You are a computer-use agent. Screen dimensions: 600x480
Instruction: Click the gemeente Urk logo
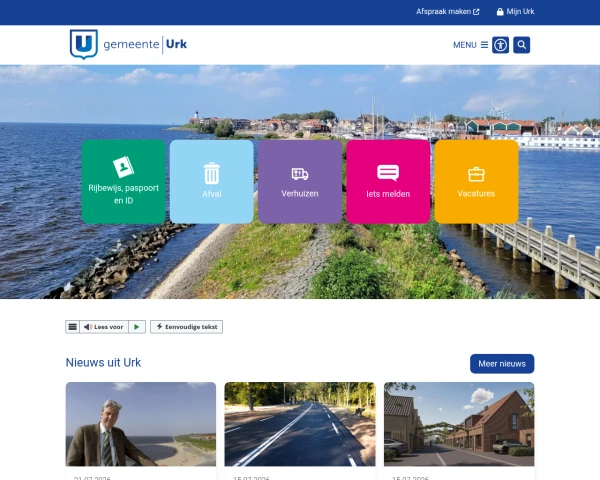128,44
